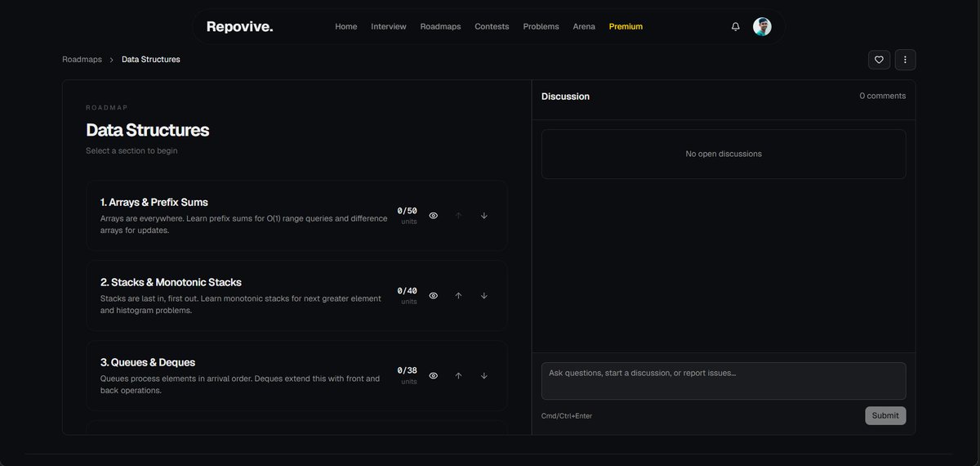Move Stacks & Monotonic Stacks down
The width and height of the screenshot is (980, 466).
[x=484, y=296]
